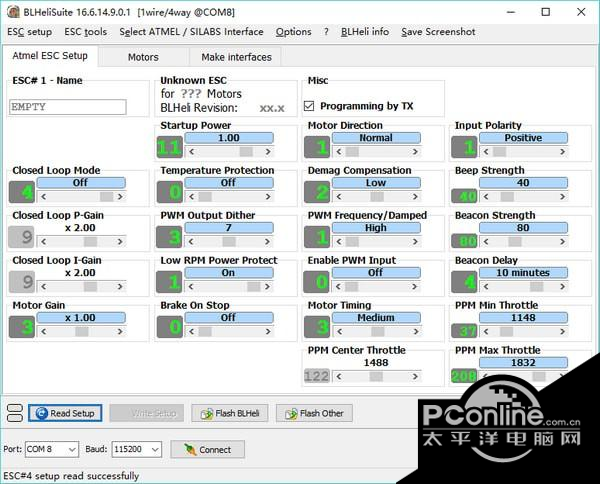Switch to the Motors tab

coord(143,57)
